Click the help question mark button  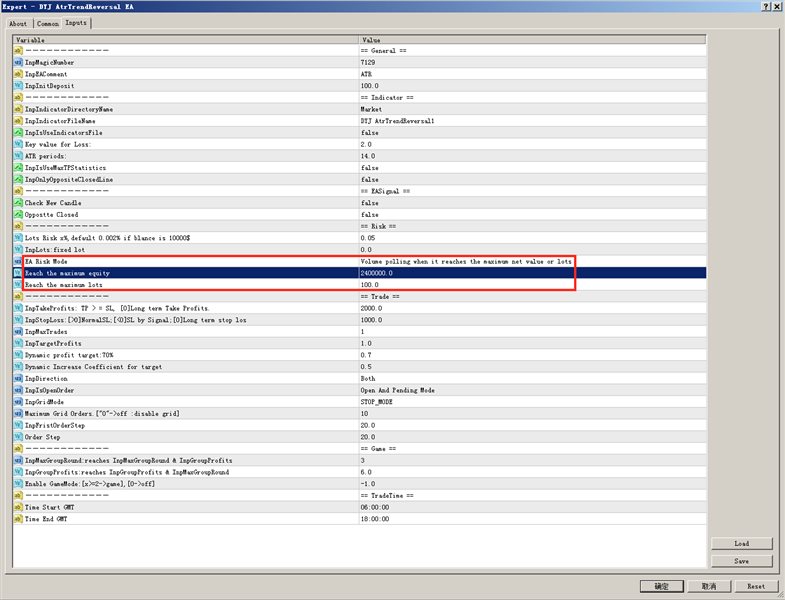coord(766,7)
